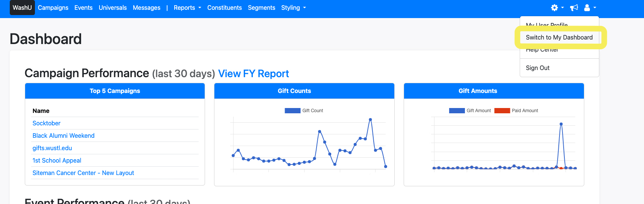Click the megaphone announcements icon
Image resolution: width=644 pixels, height=204 pixels.
pos(574,8)
